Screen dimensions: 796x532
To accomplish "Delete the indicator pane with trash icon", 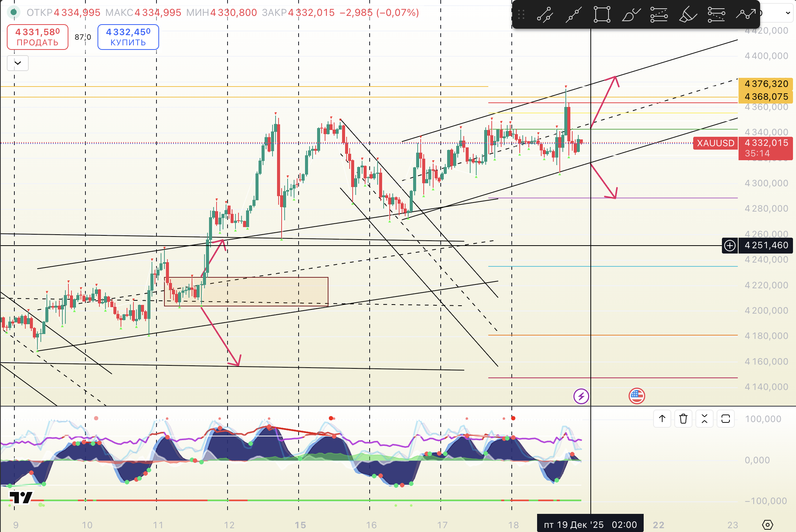I will point(683,419).
